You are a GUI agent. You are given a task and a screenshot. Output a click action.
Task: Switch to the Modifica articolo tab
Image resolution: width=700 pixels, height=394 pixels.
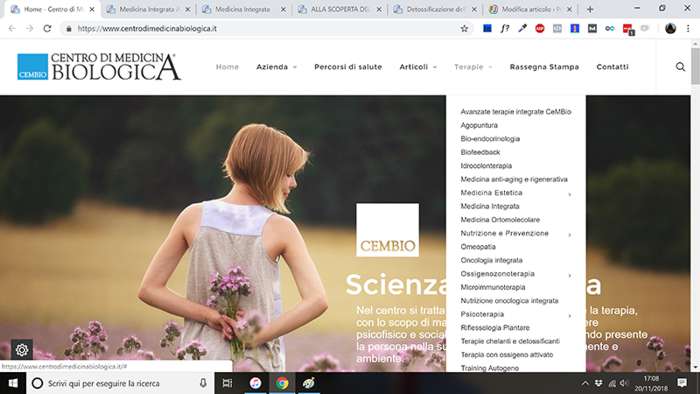click(x=531, y=9)
